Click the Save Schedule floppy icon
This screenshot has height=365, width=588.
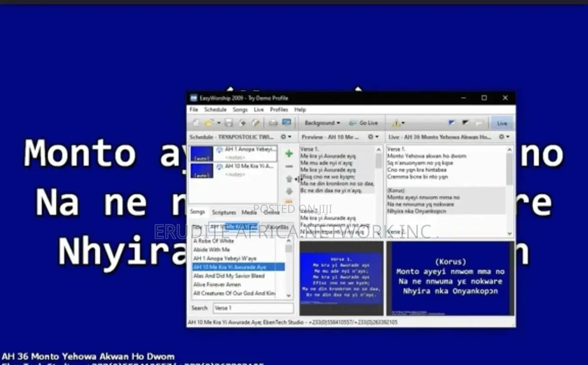pyautogui.click(x=229, y=123)
